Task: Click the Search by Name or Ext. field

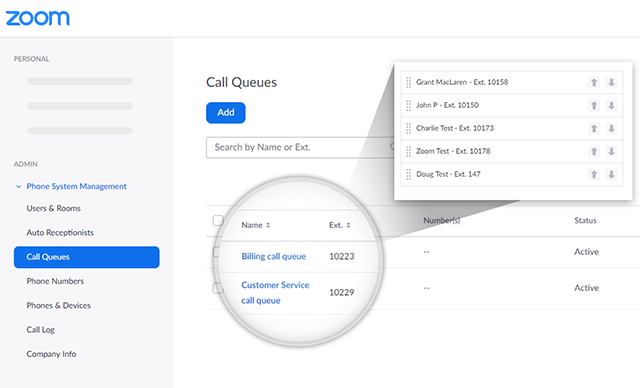Action: pyautogui.click(x=300, y=147)
